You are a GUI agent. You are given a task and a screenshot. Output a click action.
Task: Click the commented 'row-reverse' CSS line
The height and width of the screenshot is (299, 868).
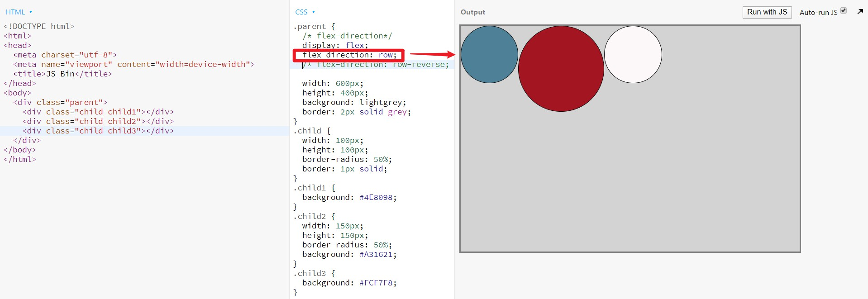point(376,65)
